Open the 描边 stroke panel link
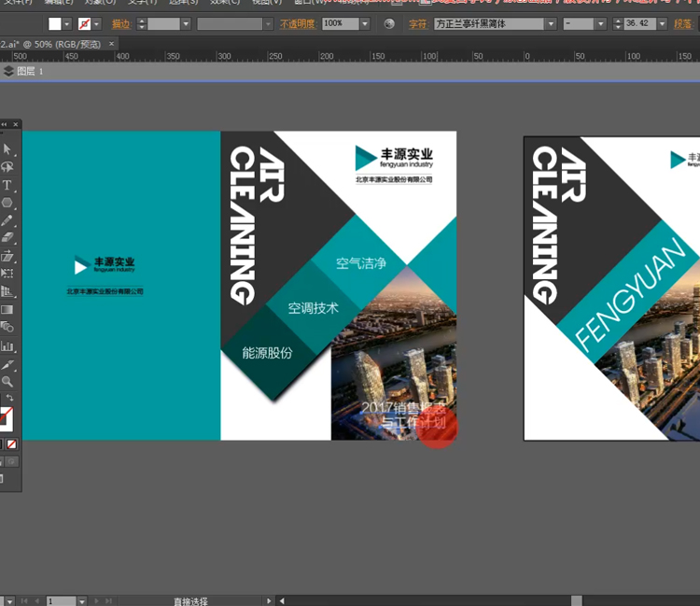 tap(120, 23)
